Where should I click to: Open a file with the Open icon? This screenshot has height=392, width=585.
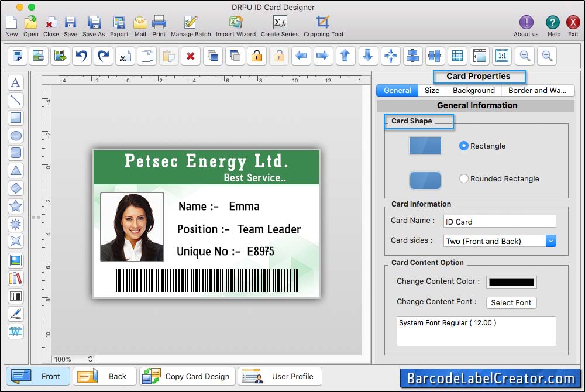coord(31,26)
